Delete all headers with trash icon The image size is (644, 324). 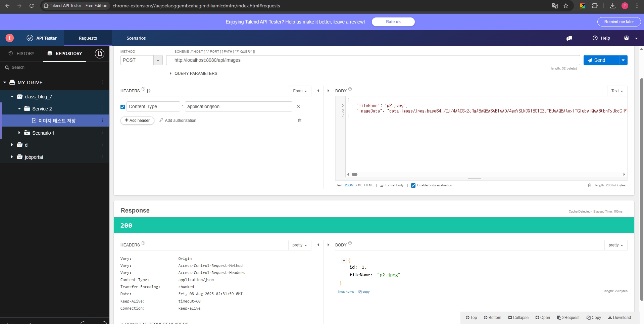pos(300,121)
